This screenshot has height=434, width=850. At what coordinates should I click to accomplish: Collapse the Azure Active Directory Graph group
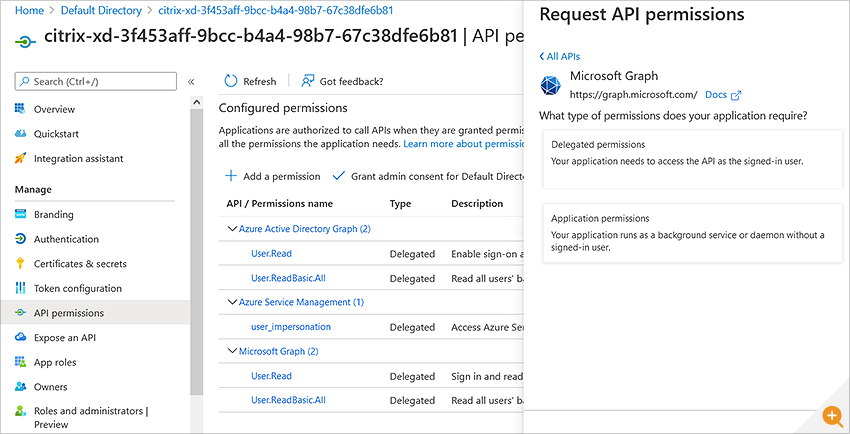click(232, 229)
